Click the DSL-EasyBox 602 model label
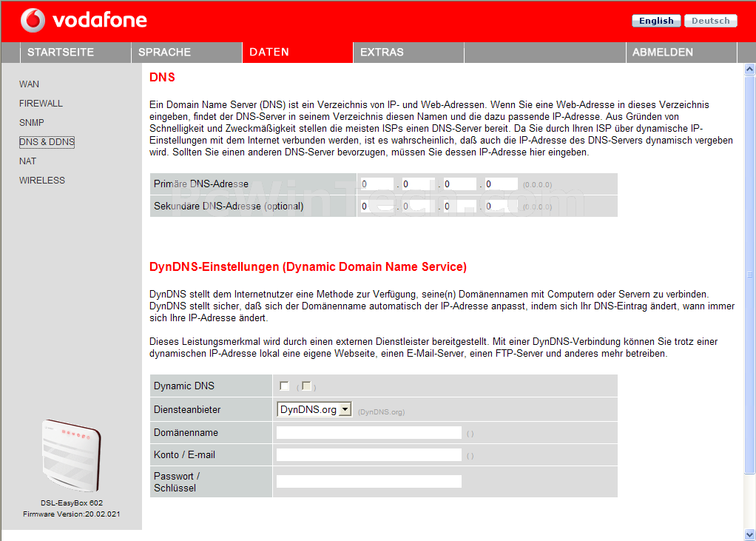This screenshot has width=756, height=541. pyautogui.click(x=71, y=503)
